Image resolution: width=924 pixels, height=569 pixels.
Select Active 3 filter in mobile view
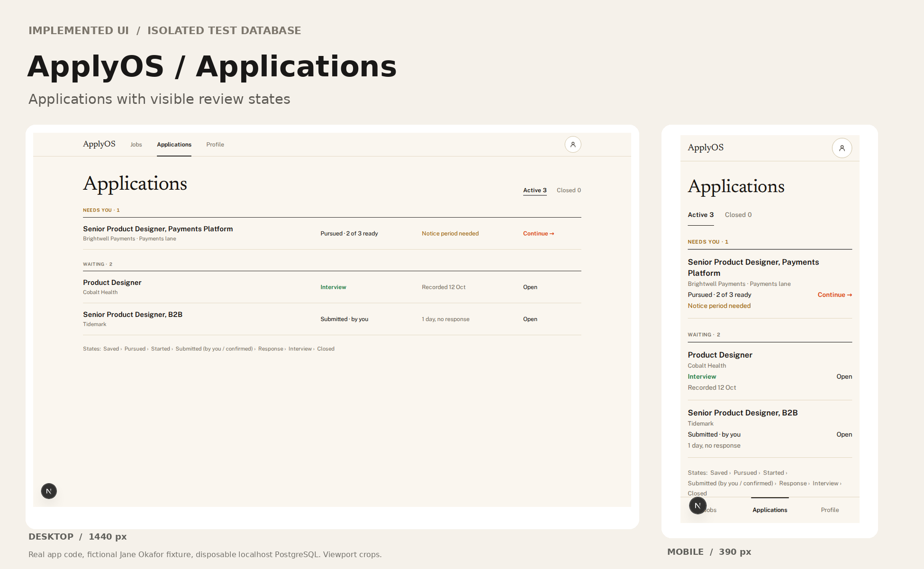click(x=701, y=215)
